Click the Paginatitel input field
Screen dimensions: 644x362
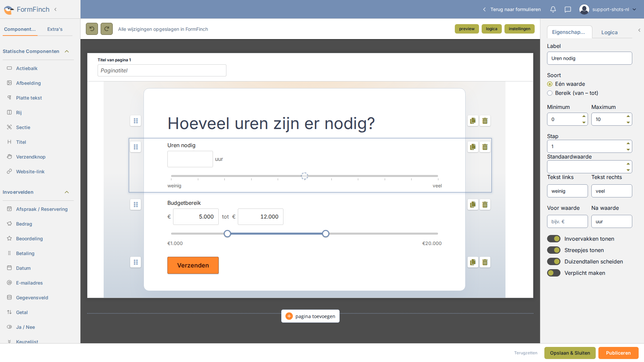tap(162, 70)
